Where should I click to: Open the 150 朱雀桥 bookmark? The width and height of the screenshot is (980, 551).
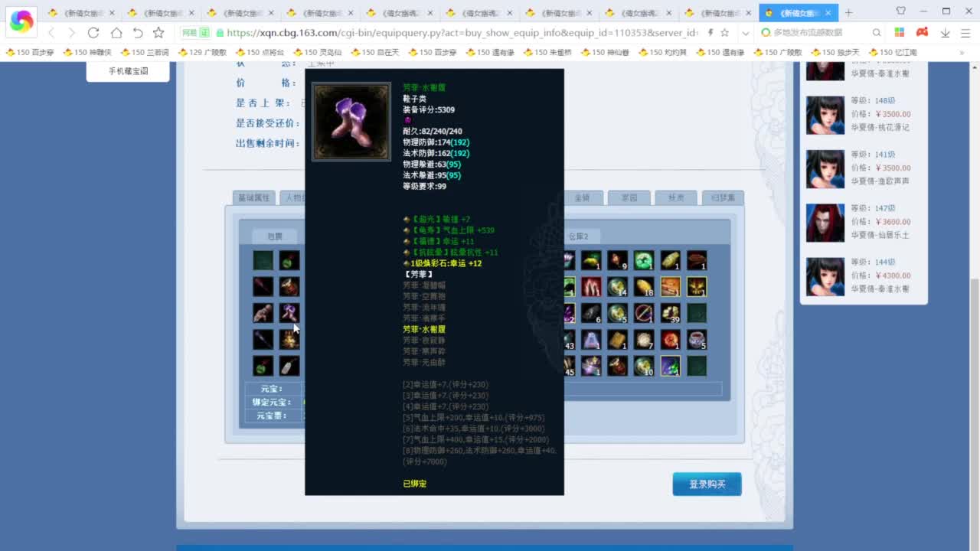(x=548, y=52)
